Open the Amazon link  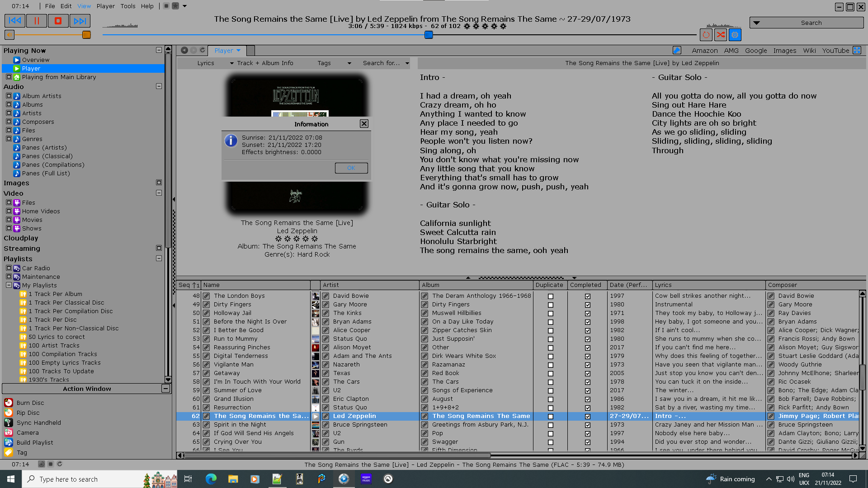click(x=704, y=51)
